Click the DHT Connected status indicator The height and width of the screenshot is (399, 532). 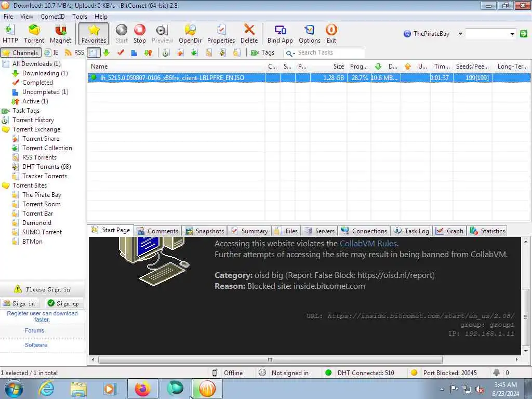coord(360,373)
